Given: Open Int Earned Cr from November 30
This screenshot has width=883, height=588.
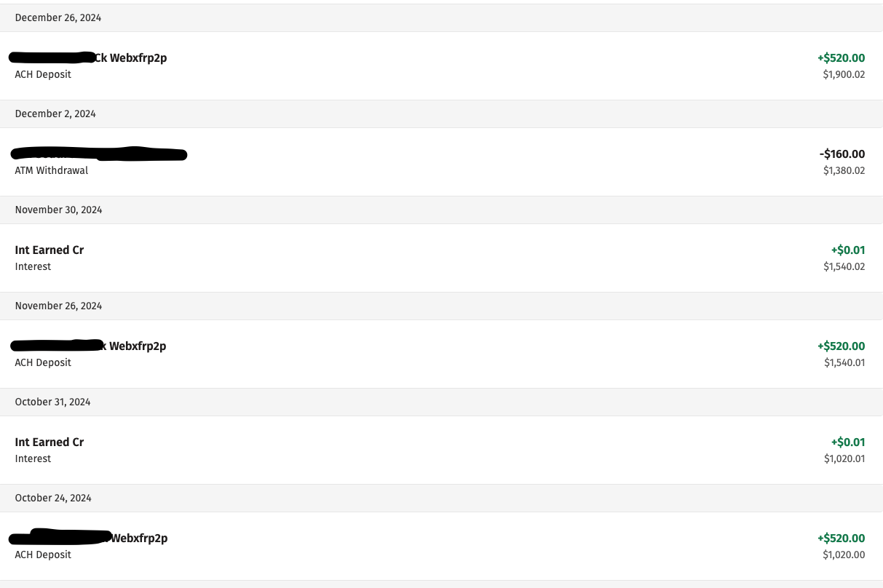Looking at the screenshot, I should pos(50,250).
